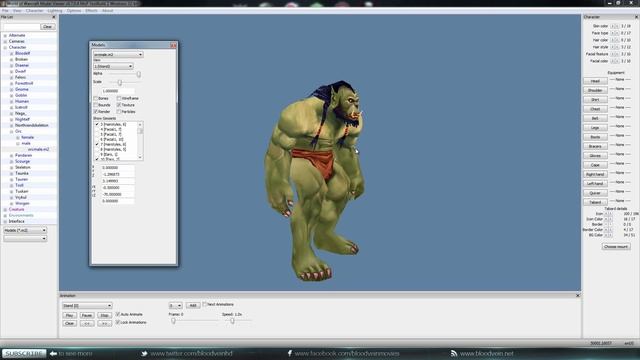Adjust the Alpha slider handle
Image resolution: width=640 pixels, height=360 pixels.
[x=139, y=74]
